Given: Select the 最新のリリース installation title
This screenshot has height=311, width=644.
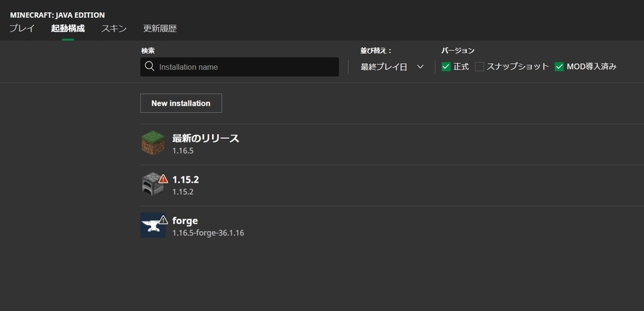Looking at the screenshot, I should [x=206, y=138].
